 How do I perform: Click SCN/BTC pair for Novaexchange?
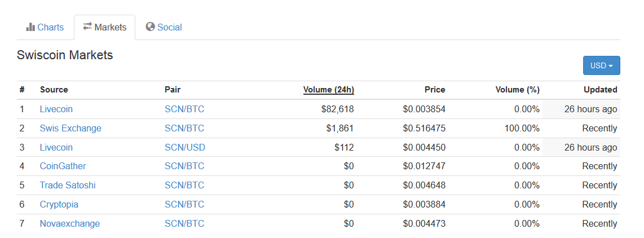[x=184, y=223]
